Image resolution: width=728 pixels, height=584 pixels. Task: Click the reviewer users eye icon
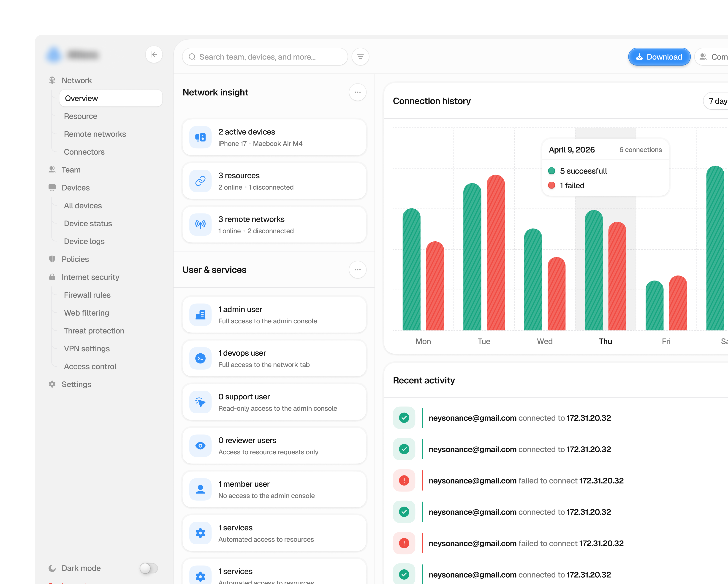point(200,445)
